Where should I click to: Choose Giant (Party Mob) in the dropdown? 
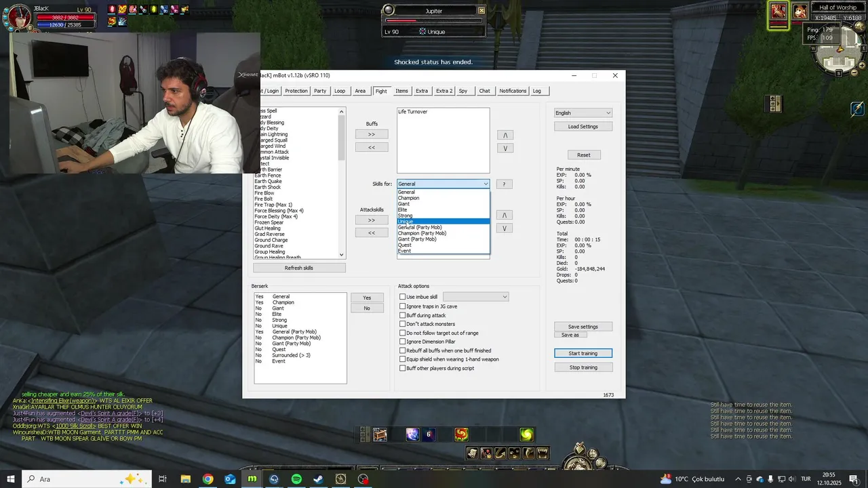443,239
